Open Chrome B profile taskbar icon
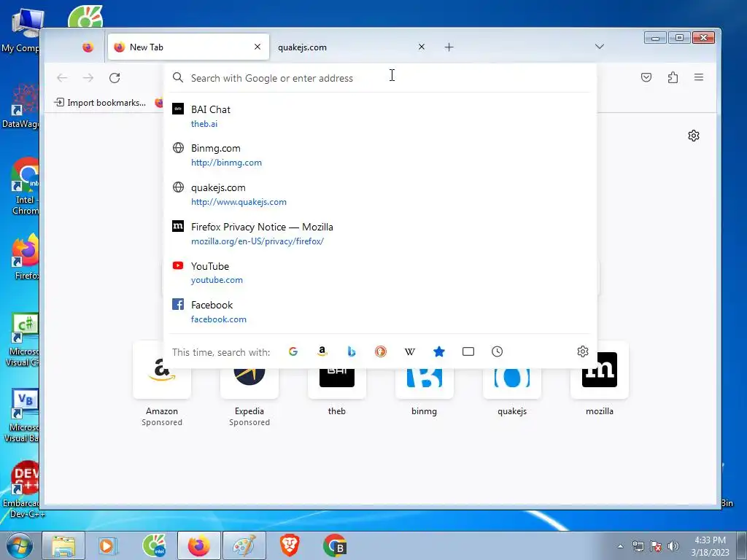Image resolution: width=747 pixels, height=560 pixels. click(x=334, y=545)
